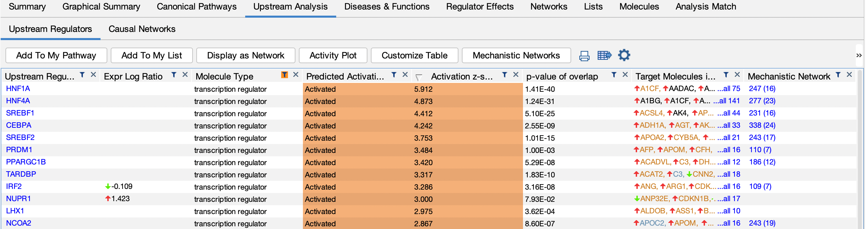Filter the Target Molecules column

726,75
